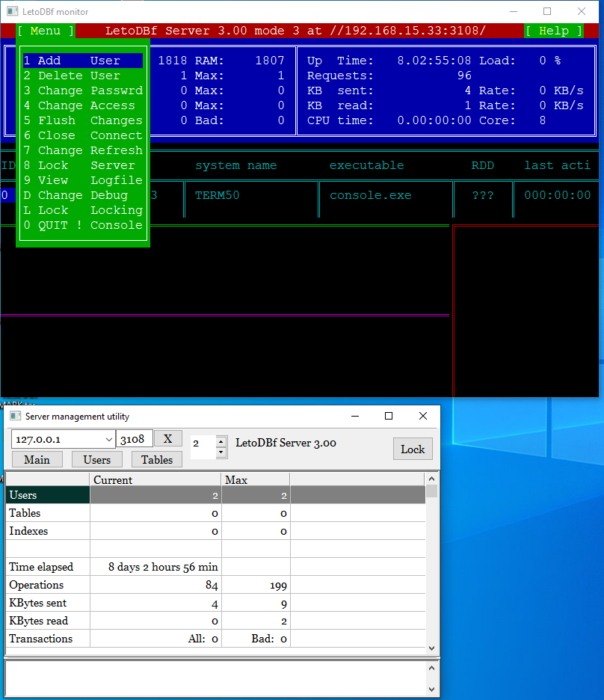Screen dimensions: 604x700
Task: Choose QUIT ! Console menu option
Action: (x=82, y=225)
